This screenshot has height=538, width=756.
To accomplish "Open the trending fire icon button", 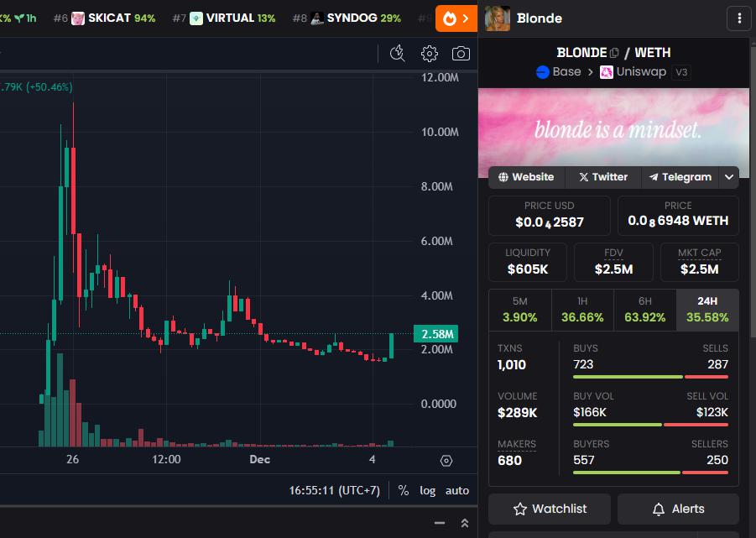I will [456, 18].
